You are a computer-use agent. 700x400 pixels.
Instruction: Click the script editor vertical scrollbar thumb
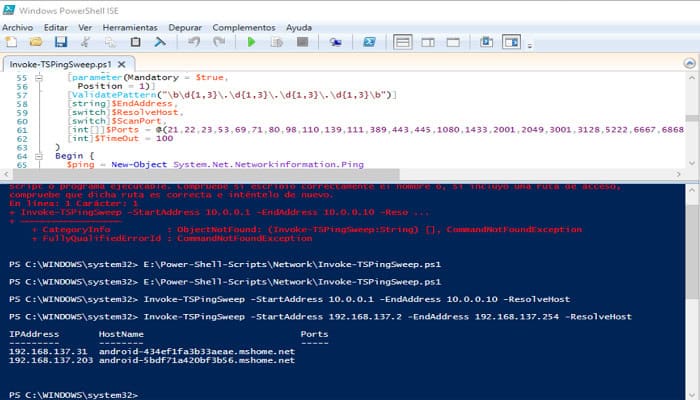coord(692,118)
